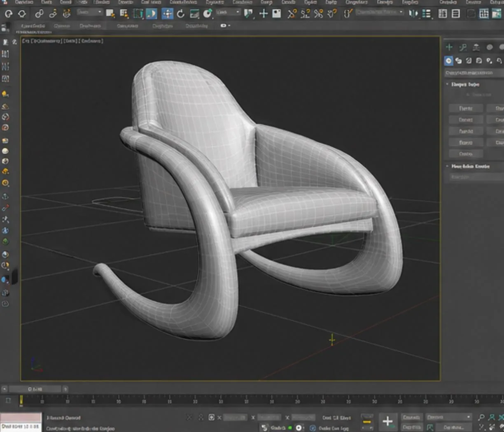The image size is (504, 432).
Task: Step time slider forward with right arrow
Action: coord(65,389)
